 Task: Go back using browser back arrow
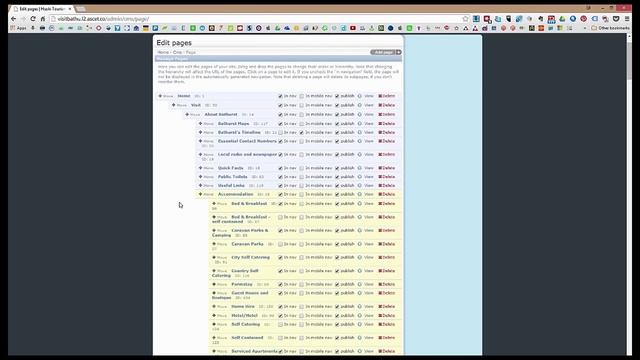13,19
